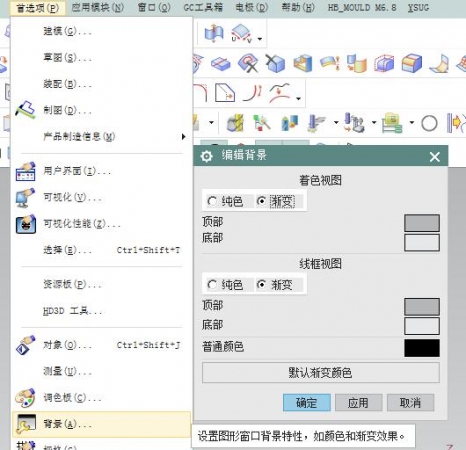The width and height of the screenshot is (466, 450).
Task: Click the red rounded corner arc icon
Action: pos(201,93)
